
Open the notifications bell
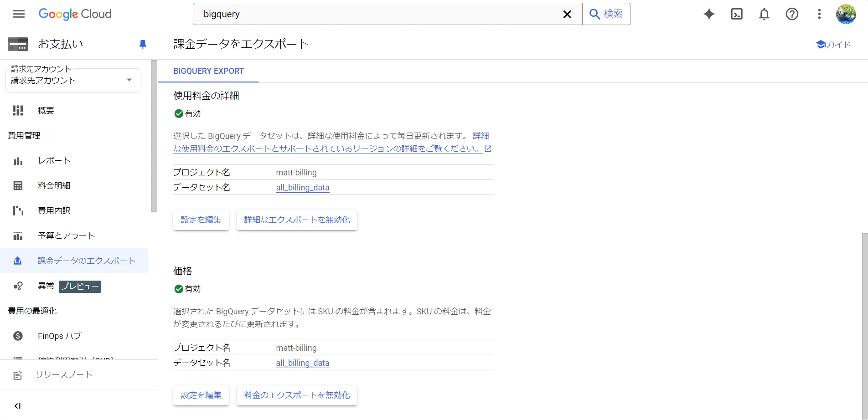[x=765, y=14]
